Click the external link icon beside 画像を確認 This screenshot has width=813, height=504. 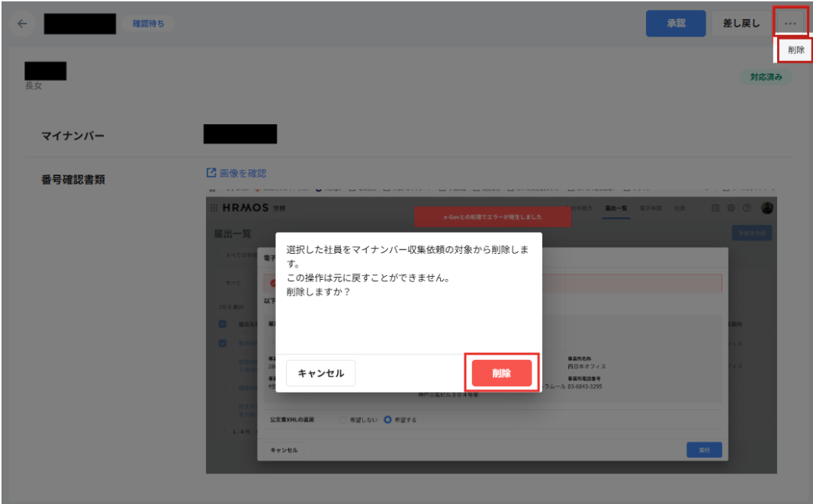211,173
